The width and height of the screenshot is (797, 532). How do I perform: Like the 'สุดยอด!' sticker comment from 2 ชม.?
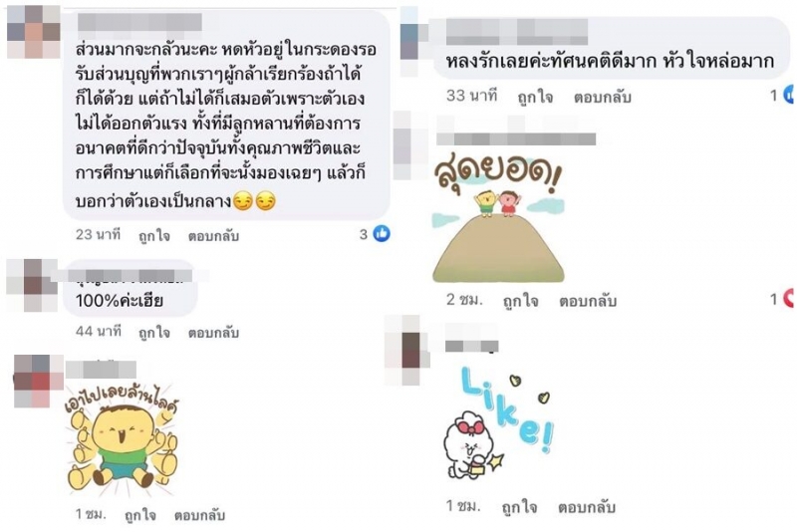pos(520,301)
